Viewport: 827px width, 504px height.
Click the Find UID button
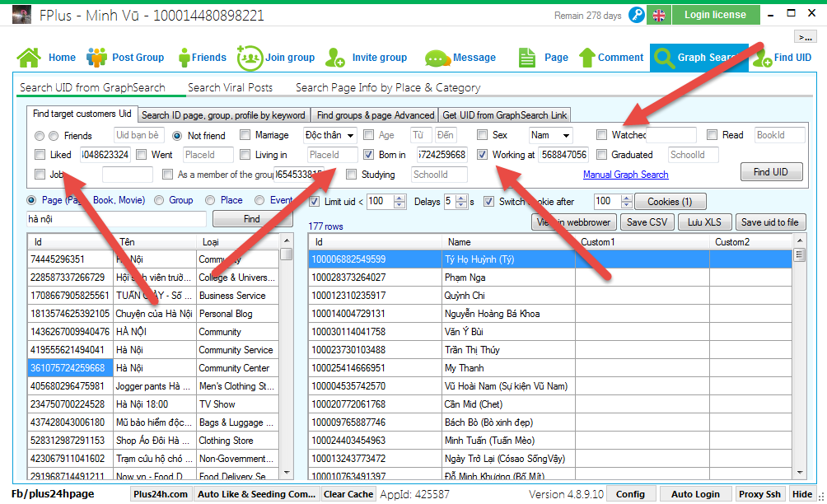771,172
